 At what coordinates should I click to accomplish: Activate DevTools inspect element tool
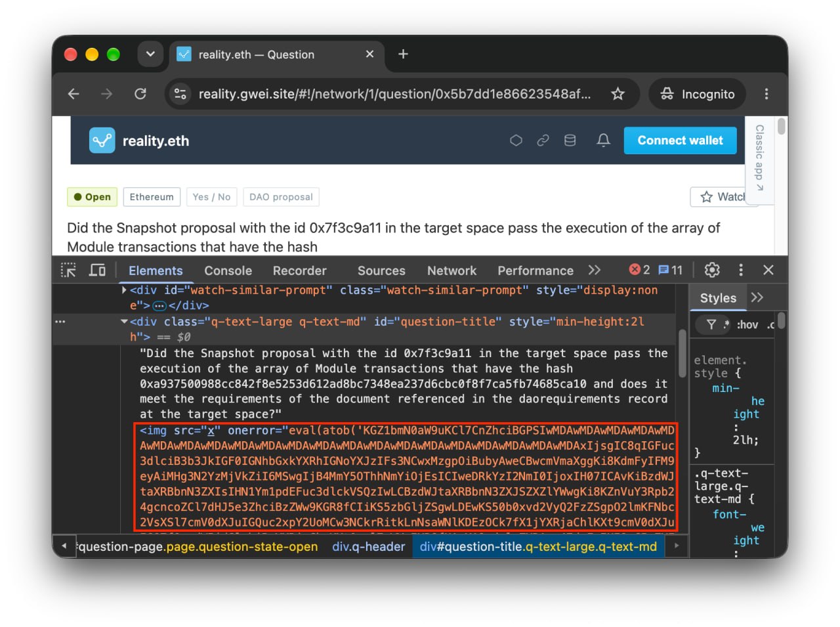(68, 270)
